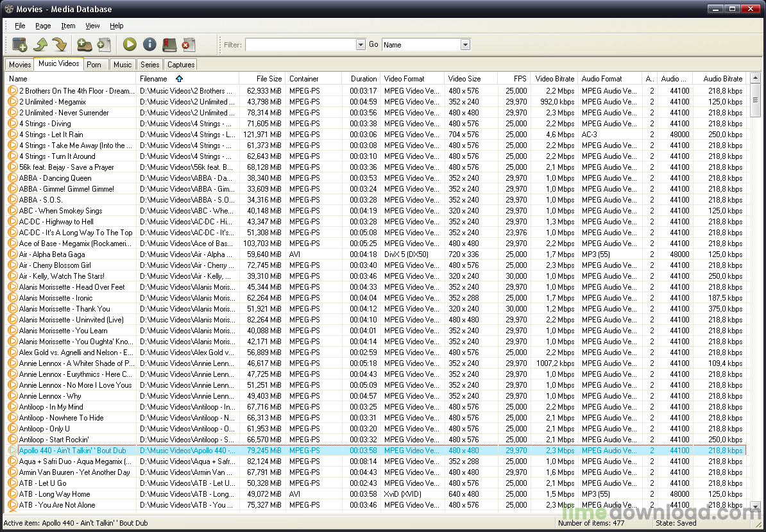This screenshot has width=766, height=532.
Task: Click inside the Filter text field
Action: pyautogui.click(x=300, y=45)
